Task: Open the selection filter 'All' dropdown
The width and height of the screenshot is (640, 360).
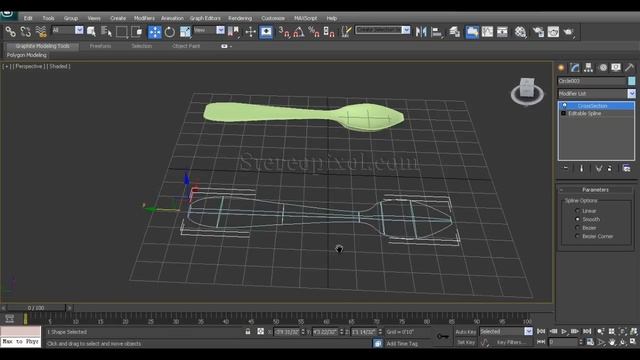Action: point(68,30)
